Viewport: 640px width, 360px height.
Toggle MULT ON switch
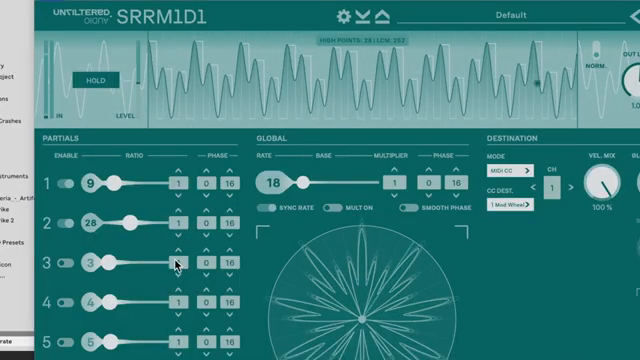(x=333, y=208)
